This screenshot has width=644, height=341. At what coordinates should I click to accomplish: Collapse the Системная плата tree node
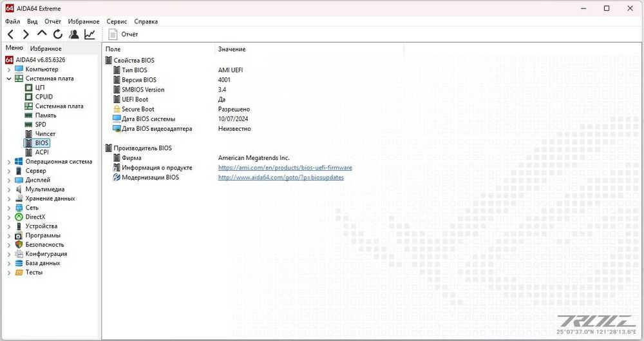[9, 79]
